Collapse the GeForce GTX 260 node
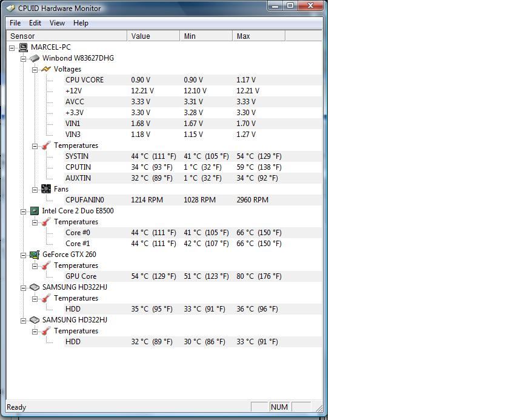Image resolution: width=509 pixels, height=420 pixels. (24, 255)
